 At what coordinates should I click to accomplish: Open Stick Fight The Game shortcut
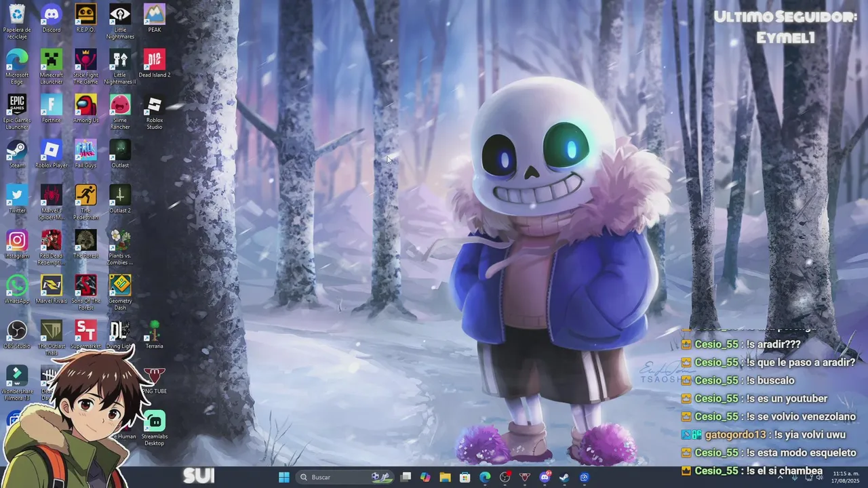point(85,66)
